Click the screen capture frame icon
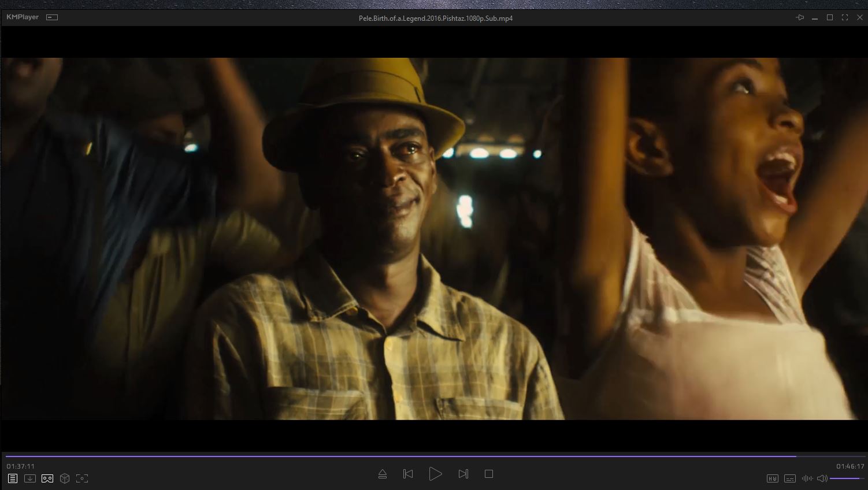This screenshot has width=868, height=490. [x=82, y=478]
